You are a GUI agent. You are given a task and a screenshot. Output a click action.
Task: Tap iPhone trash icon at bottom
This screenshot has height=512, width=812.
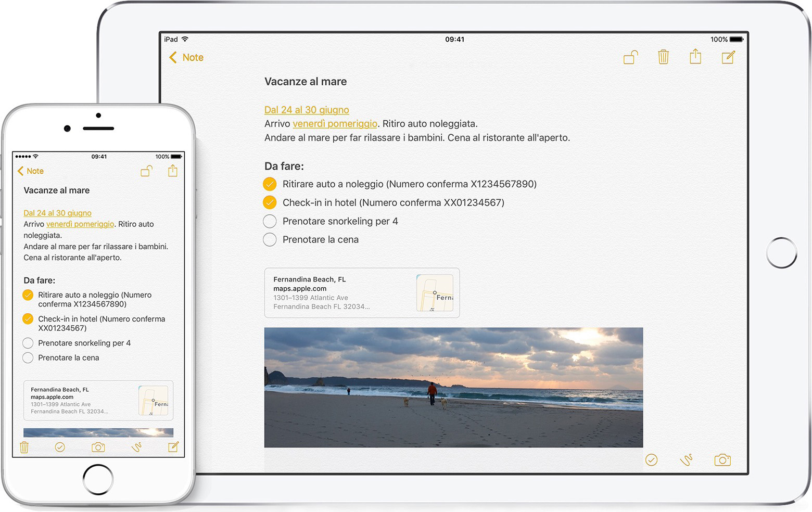tap(24, 447)
